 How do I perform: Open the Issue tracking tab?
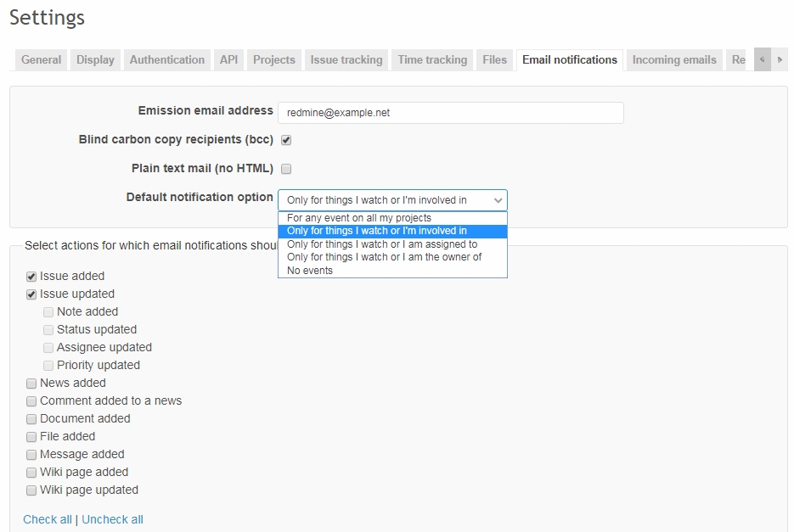pos(346,59)
